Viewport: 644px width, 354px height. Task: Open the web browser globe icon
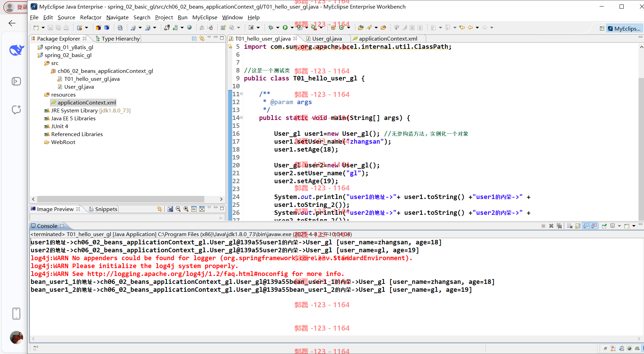tap(189, 27)
